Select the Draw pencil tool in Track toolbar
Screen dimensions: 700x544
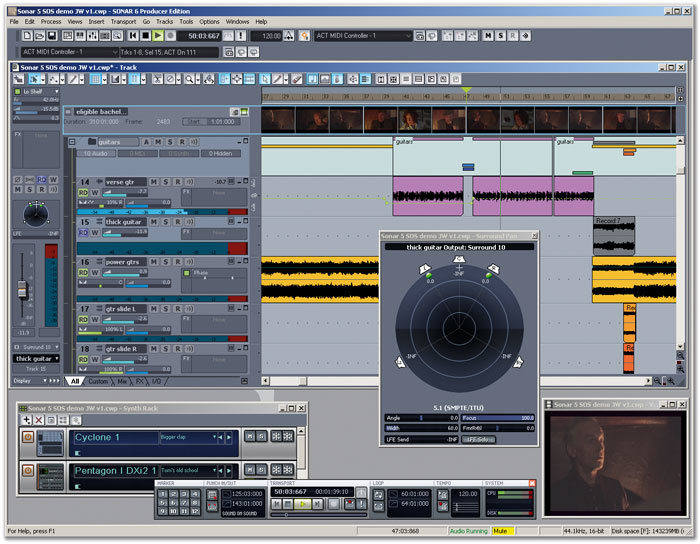(277, 79)
